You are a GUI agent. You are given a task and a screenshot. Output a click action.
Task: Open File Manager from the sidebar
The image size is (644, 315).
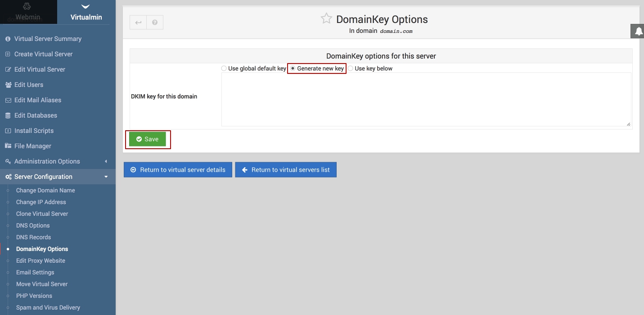point(32,146)
